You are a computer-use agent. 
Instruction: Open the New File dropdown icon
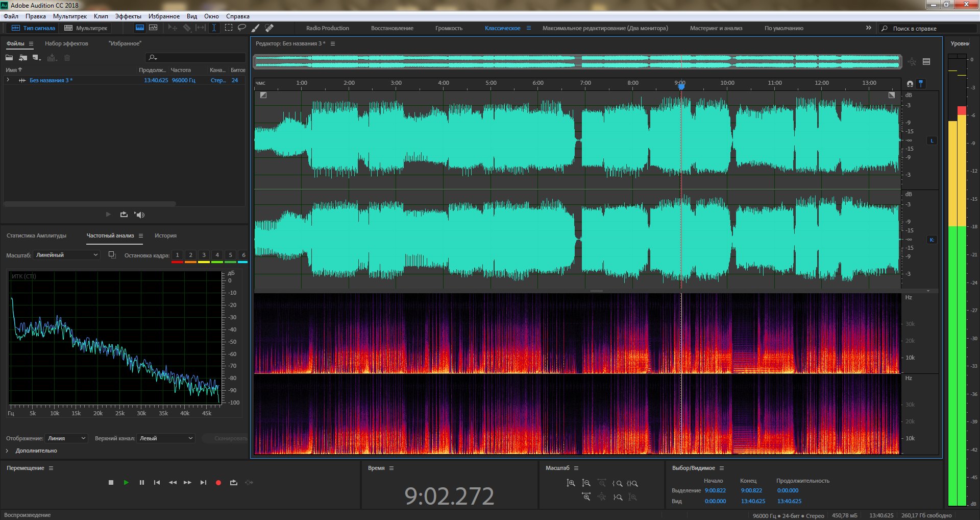click(x=37, y=58)
